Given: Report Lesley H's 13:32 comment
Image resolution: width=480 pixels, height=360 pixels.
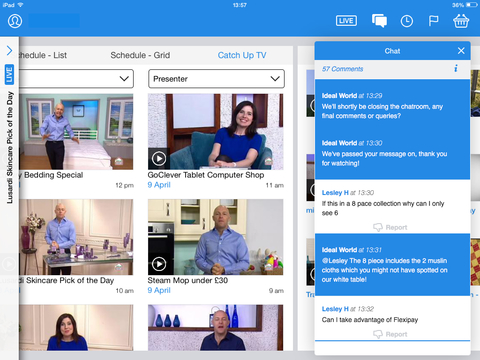Looking at the screenshot, I should [390, 334].
